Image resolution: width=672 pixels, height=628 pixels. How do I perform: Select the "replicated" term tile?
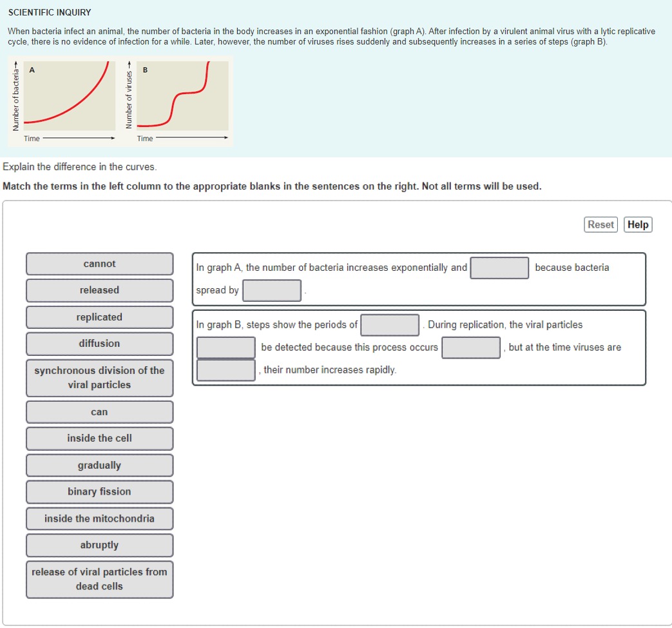99,317
